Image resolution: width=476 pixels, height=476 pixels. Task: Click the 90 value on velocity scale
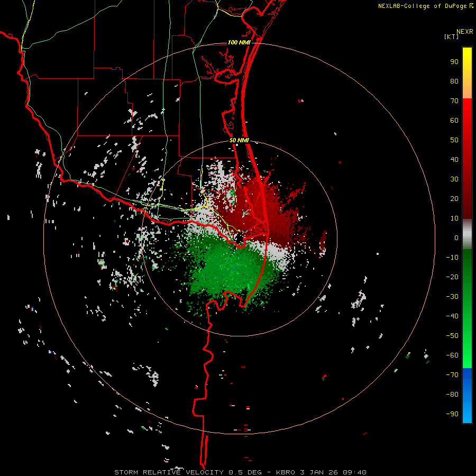454,62
